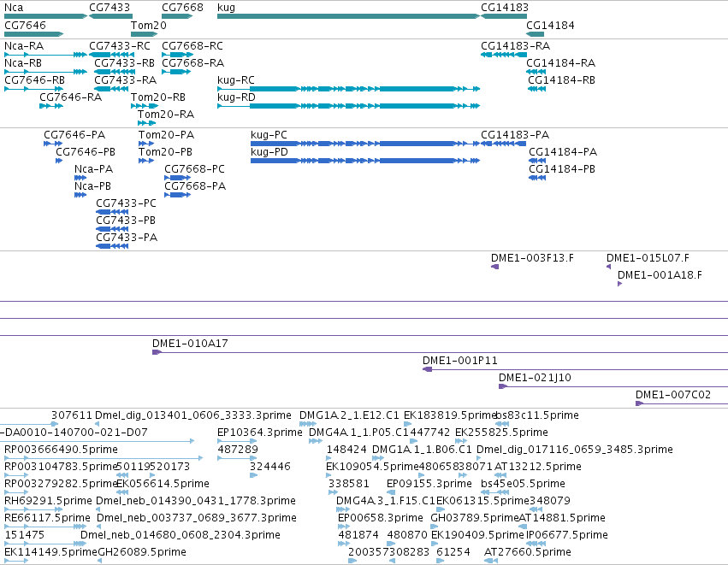
Task: Click the Nca-RB transcript glyph
Action: pos(45,72)
